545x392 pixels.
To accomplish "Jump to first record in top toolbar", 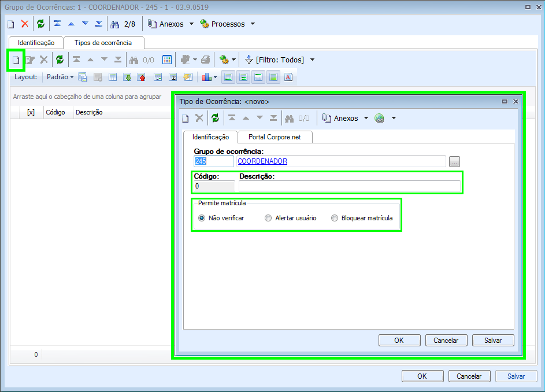I will (57, 24).
